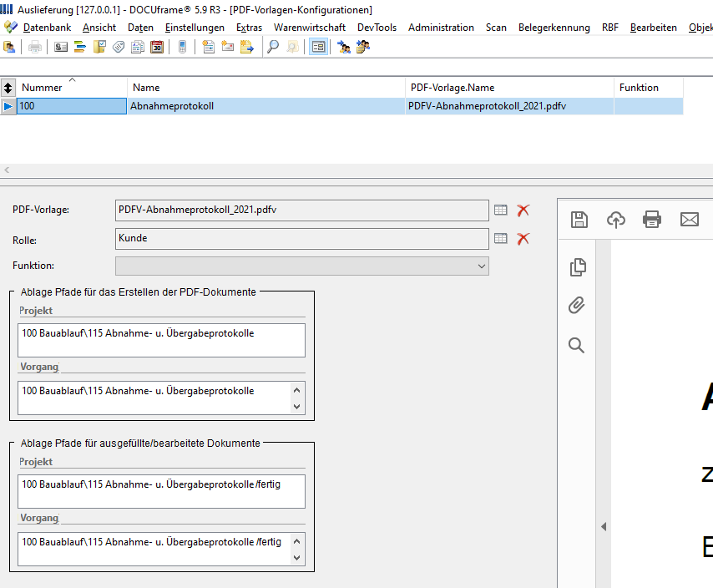Sort by the PDF-Vorlage.Name column header
The width and height of the screenshot is (713, 588).
click(510, 88)
